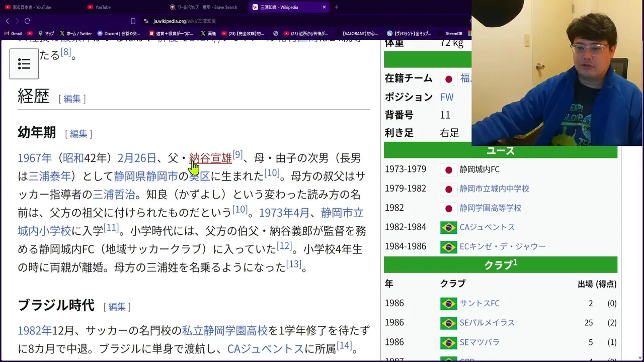Open the 近所から苦情が YouTube bookmark

tap(306, 34)
